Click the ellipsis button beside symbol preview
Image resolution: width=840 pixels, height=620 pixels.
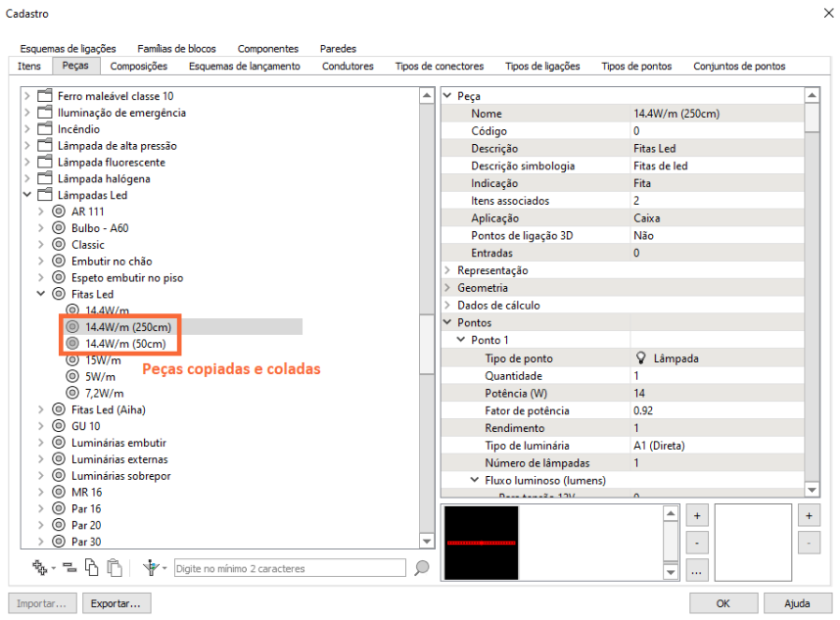coord(696,570)
